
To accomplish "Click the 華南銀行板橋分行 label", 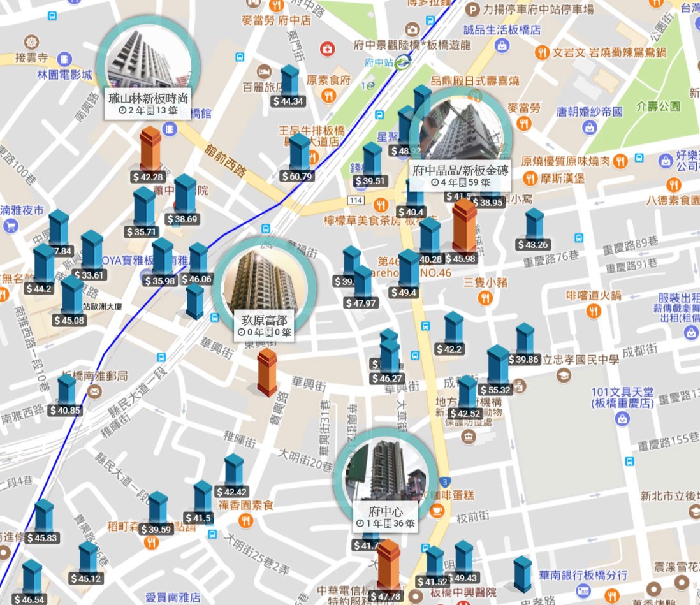I will (583, 576).
